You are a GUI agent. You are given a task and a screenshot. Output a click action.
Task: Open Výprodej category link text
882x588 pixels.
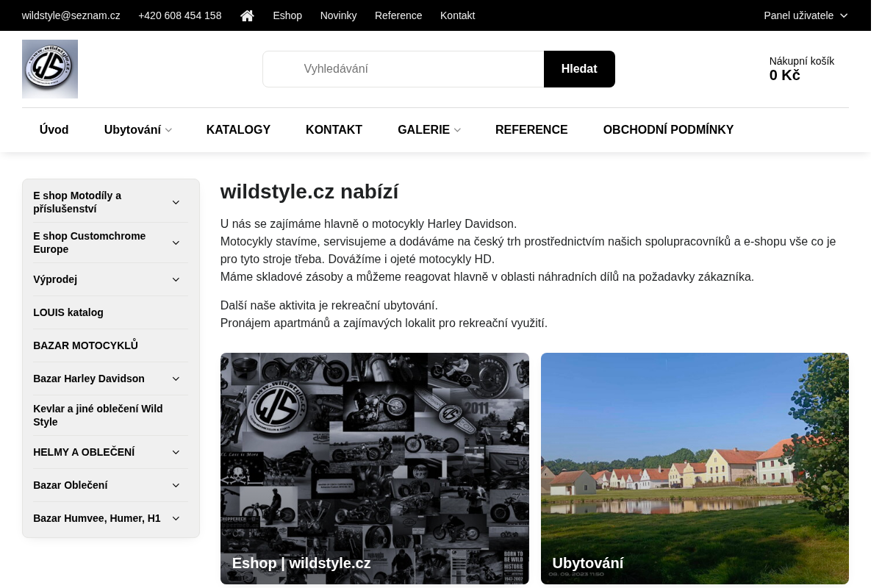coord(55,279)
